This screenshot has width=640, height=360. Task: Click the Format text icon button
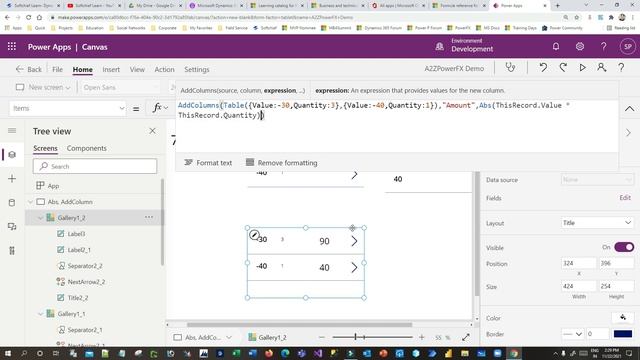pos(208,162)
